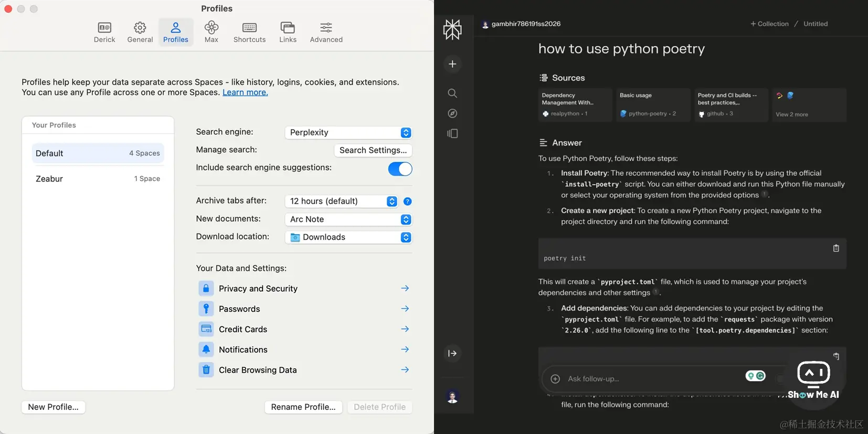
Task: Copy the poetry init code block
Action: pyautogui.click(x=836, y=248)
